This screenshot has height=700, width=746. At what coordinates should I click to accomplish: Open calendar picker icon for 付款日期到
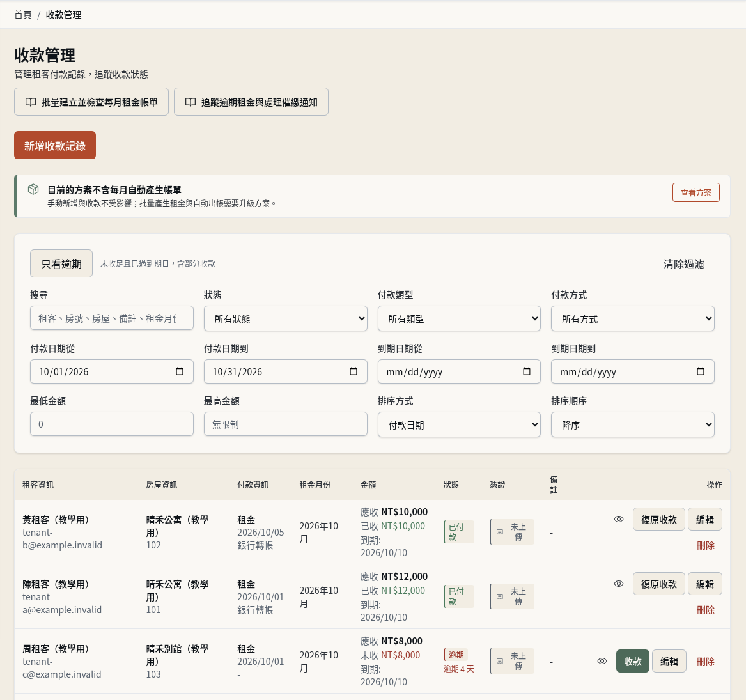(x=353, y=371)
